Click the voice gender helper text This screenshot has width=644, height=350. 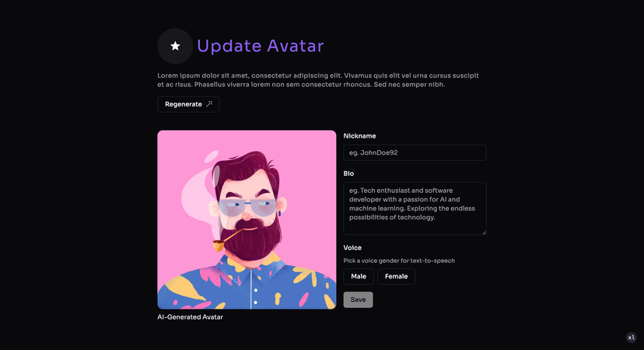tap(399, 261)
